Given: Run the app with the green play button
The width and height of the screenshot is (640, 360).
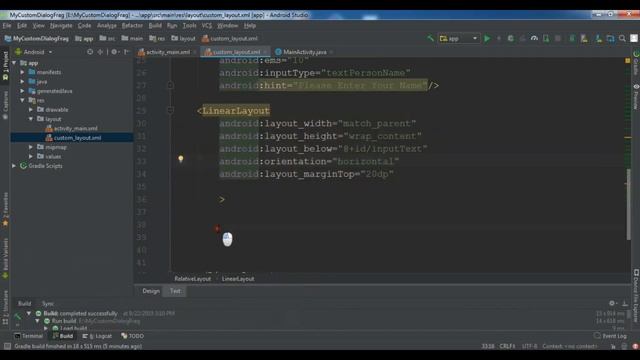Looking at the screenshot, I should pos(487,38).
